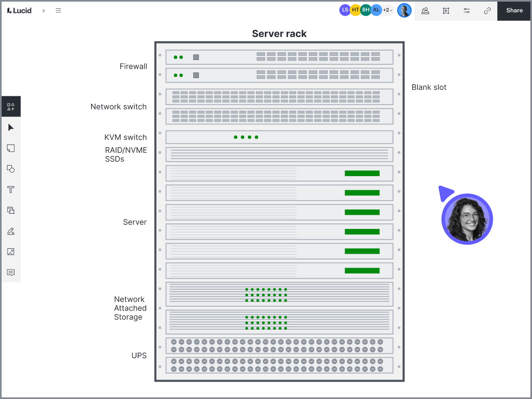Select the Server label
Image resolution: width=532 pixels, height=399 pixels.
[135, 222]
